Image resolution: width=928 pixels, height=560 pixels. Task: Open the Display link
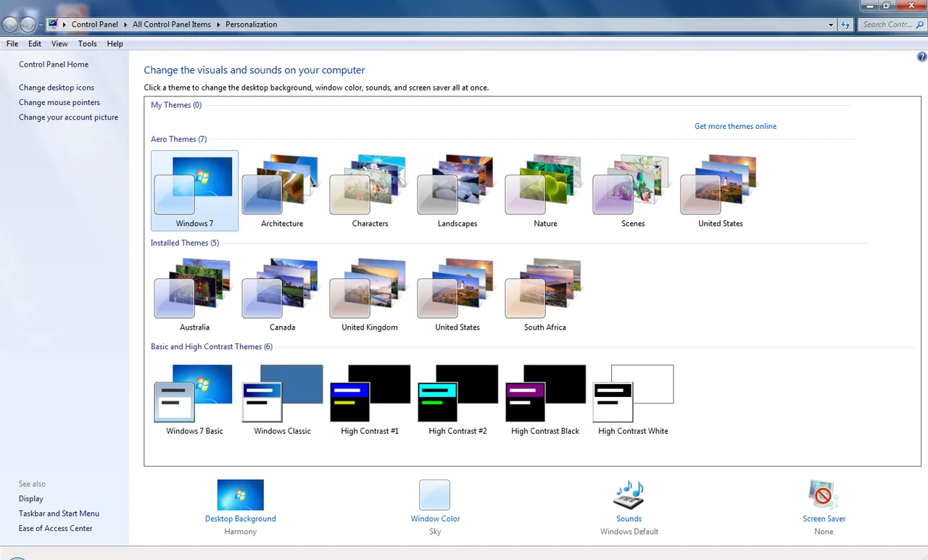coord(31,498)
